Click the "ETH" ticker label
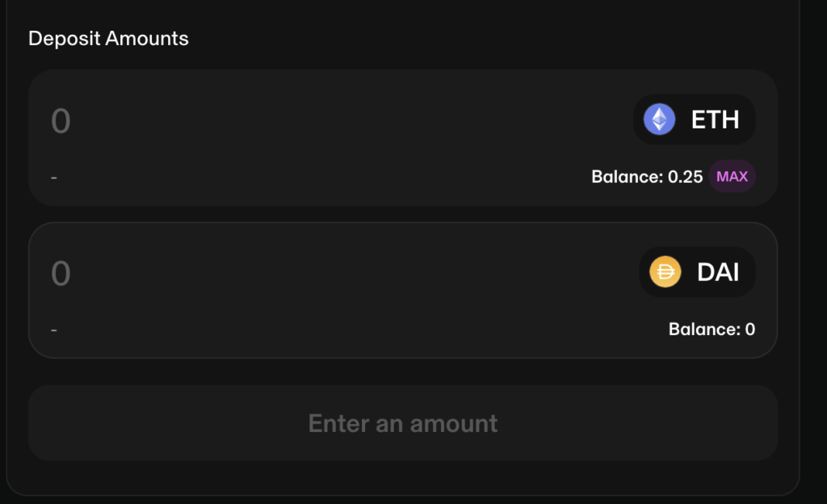The height and width of the screenshot is (504, 827). tap(715, 120)
